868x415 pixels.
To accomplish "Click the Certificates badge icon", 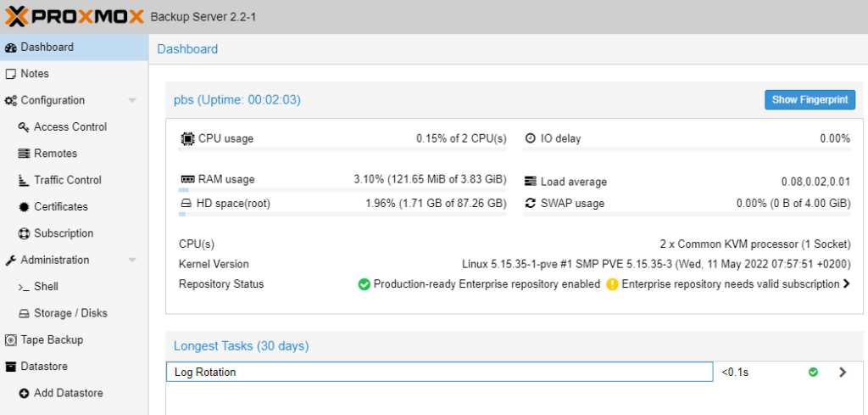I will [23, 207].
